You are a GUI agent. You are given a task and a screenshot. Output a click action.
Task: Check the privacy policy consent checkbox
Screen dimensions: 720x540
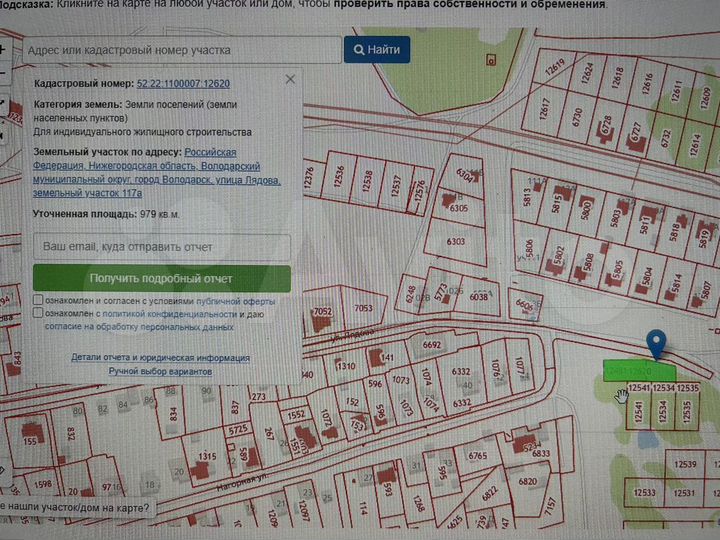click(38, 313)
